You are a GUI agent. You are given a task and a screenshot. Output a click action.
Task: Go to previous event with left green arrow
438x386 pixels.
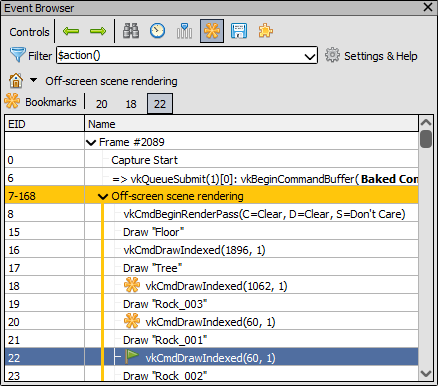point(71,31)
